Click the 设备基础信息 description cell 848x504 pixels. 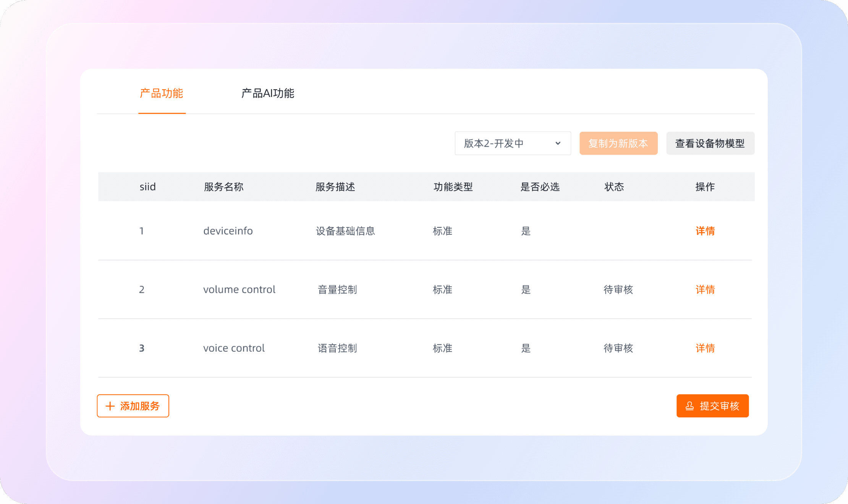pyautogui.click(x=345, y=231)
